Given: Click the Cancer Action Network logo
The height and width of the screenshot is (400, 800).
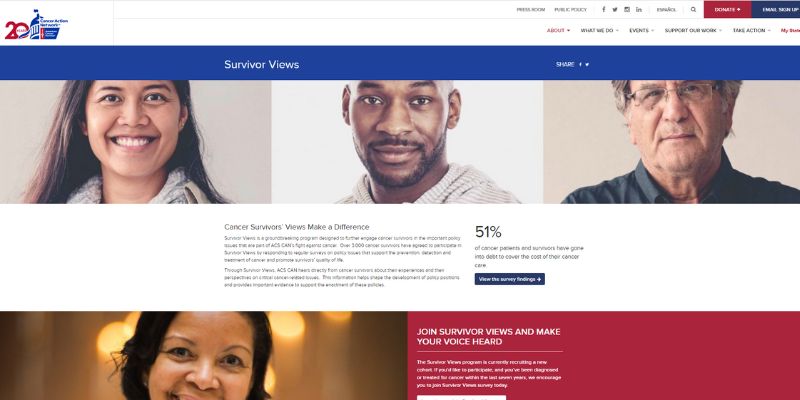Looking at the screenshot, I should click(x=36, y=24).
